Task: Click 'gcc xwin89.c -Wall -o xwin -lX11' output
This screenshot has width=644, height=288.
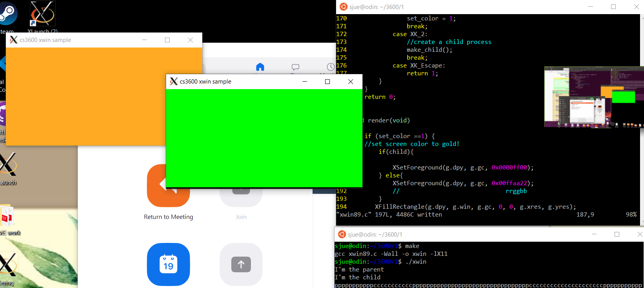Action: [391, 254]
